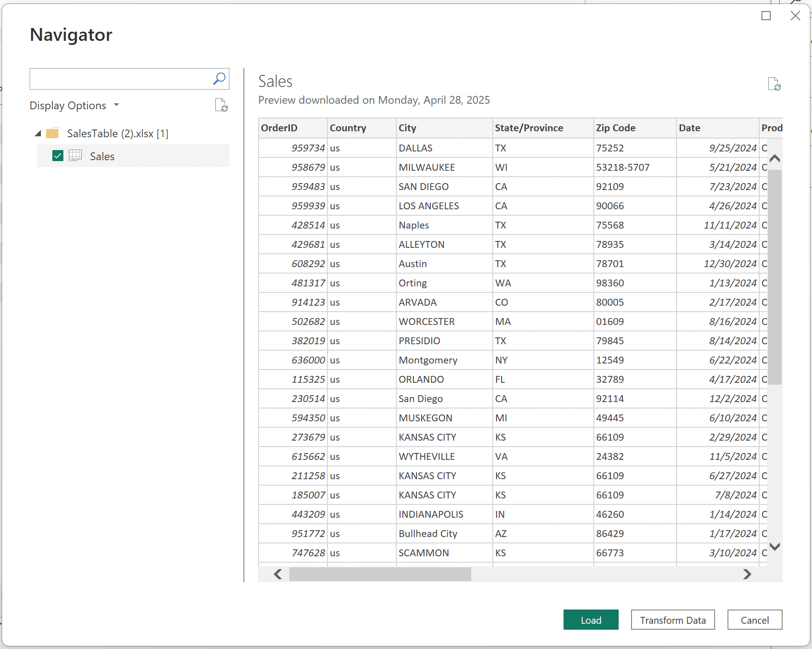Screen dimensions: 812x649
Task: Click the OrderID column header
Action: coord(293,128)
